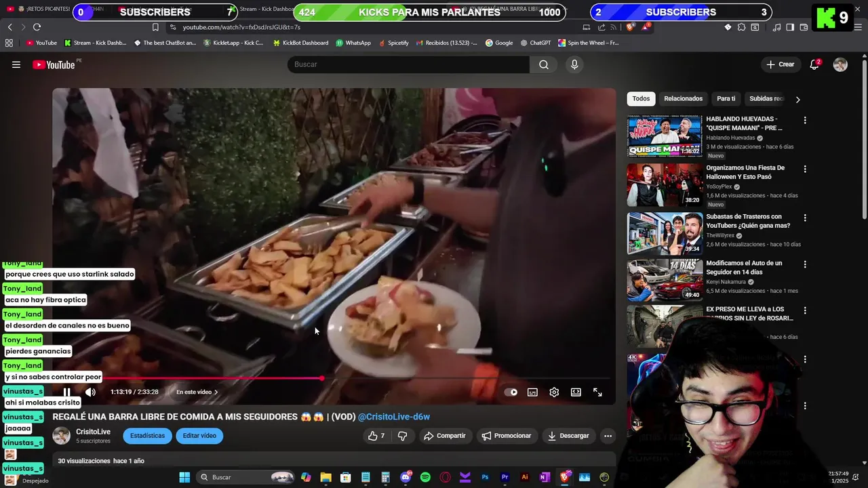Open Brave Shields icon

(x=630, y=27)
